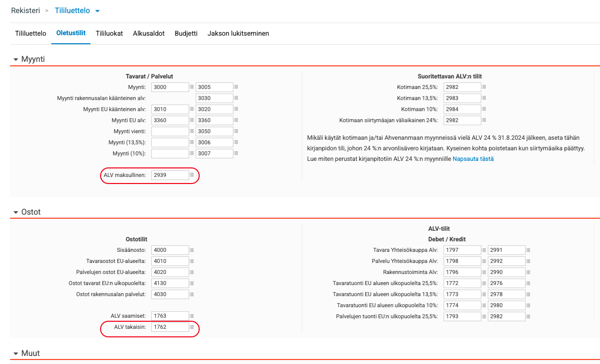
Task: Open the Jakson lukitseminen tab
Action: pos(238,33)
